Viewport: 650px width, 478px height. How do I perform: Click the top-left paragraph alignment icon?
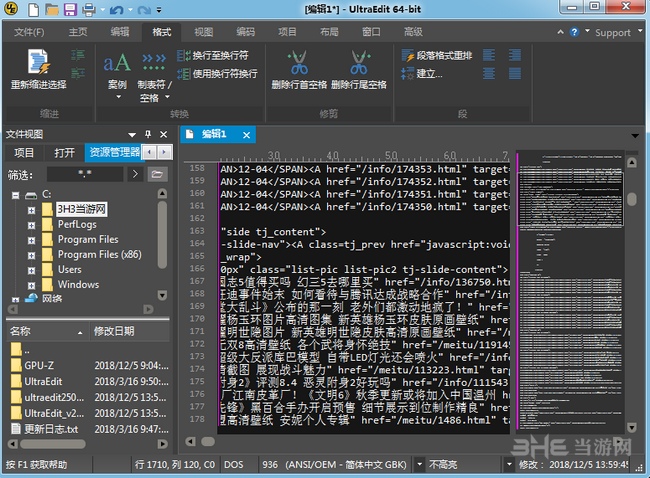pyautogui.click(x=489, y=55)
